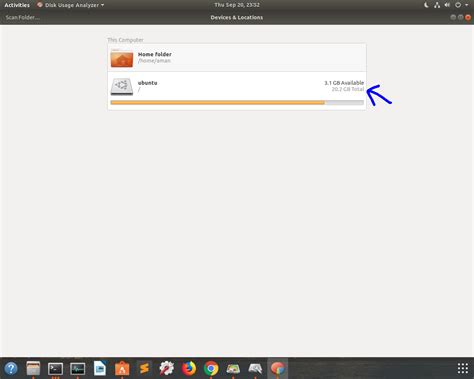Open the Help icon in the dock
This screenshot has height=379, width=474.
pyautogui.click(x=11, y=368)
